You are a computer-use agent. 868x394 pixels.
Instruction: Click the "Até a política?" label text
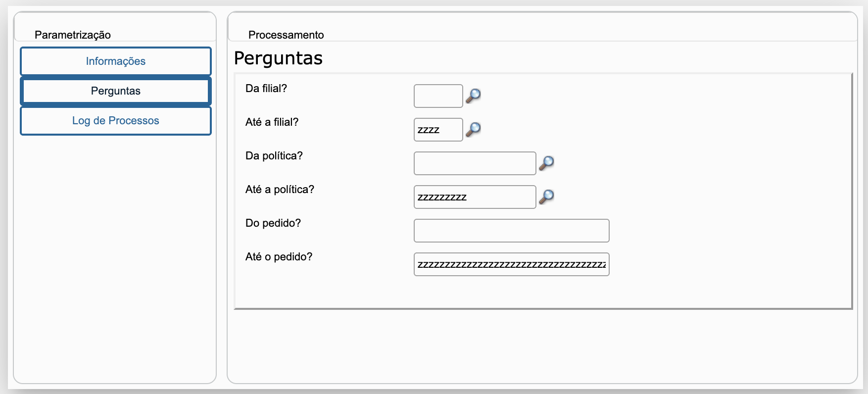280,190
